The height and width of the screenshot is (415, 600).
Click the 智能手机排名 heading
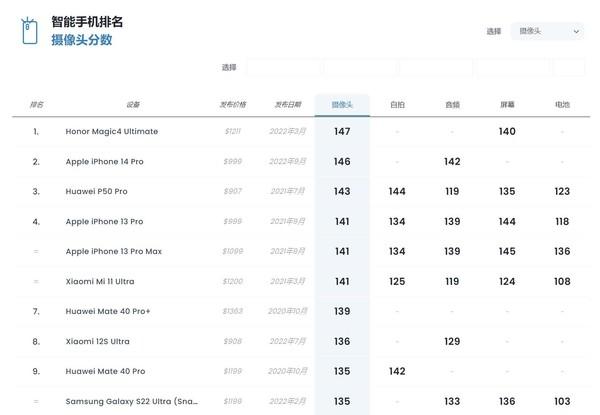click(87, 22)
